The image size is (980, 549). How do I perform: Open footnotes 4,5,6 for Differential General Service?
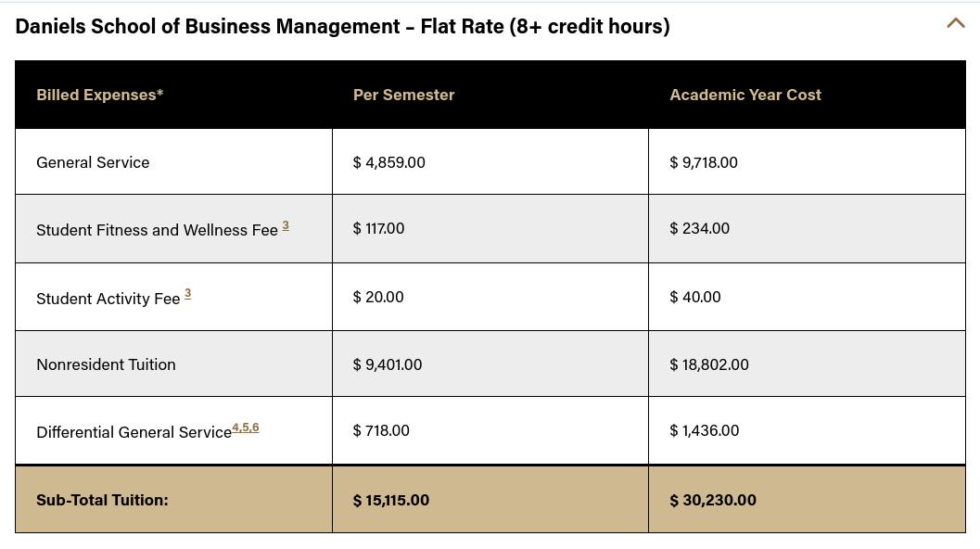(245, 427)
